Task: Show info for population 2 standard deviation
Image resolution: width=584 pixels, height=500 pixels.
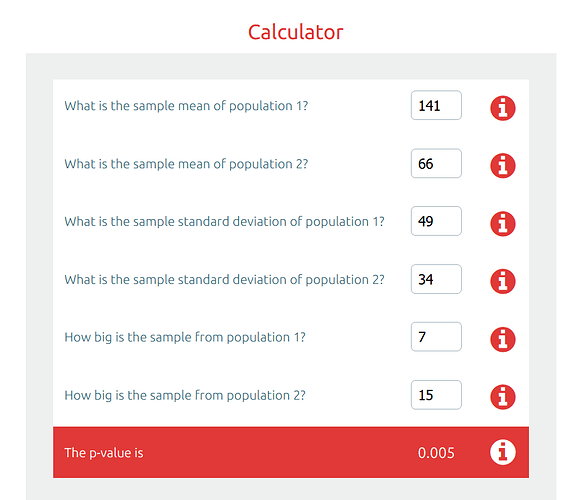Action: pyautogui.click(x=502, y=281)
